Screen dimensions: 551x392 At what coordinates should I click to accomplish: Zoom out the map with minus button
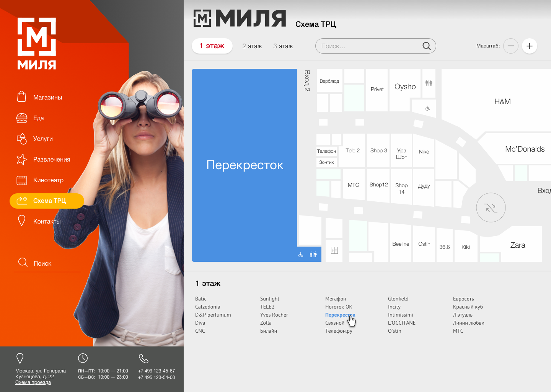tap(511, 46)
